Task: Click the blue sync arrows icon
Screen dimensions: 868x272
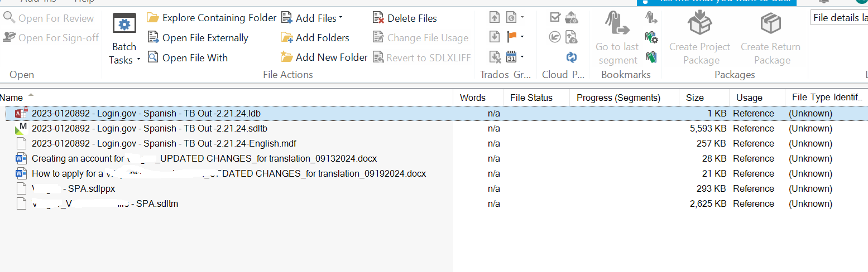Action: pyautogui.click(x=572, y=56)
